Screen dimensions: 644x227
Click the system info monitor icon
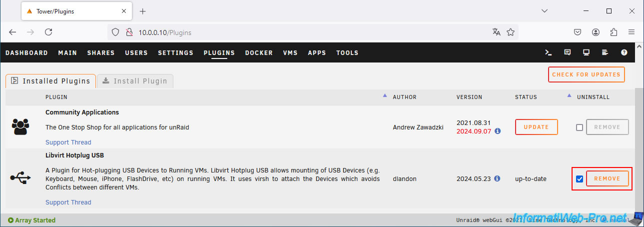pyautogui.click(x=586, y=52)
